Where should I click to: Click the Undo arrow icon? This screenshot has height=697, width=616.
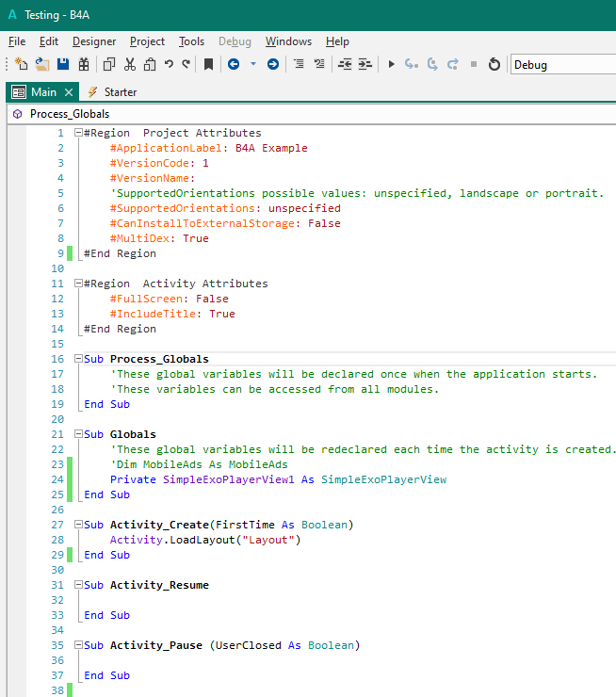(169, 64)
